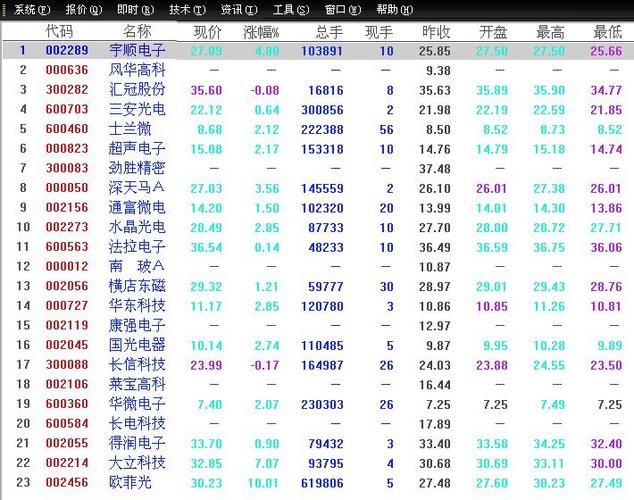Select the 三安光电 stock name

tap(137, 109)
